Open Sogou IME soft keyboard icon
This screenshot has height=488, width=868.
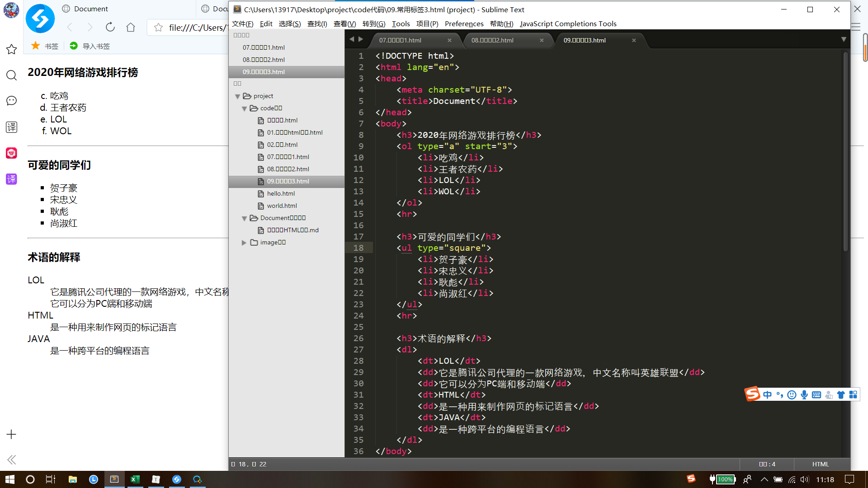click(816, 394)
